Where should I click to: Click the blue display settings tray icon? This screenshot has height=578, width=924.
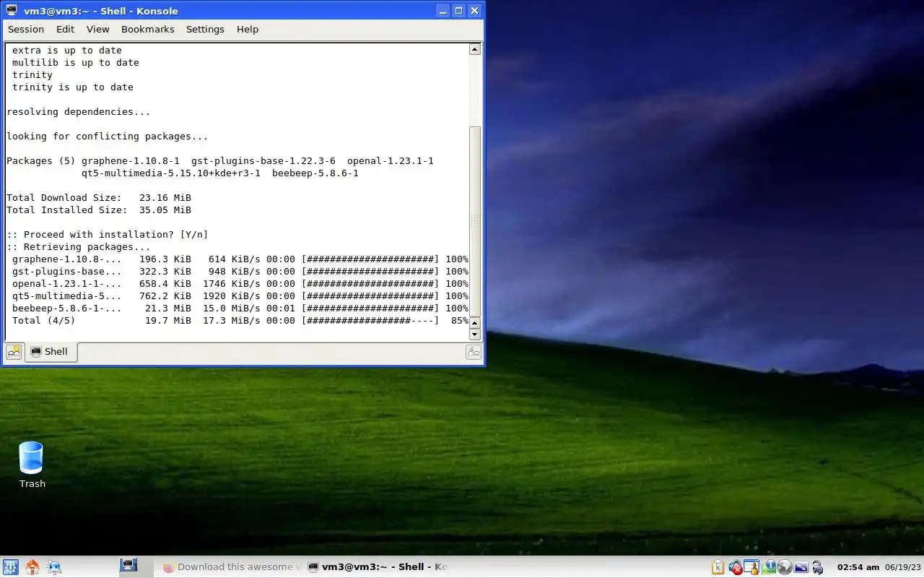point(801,567)
